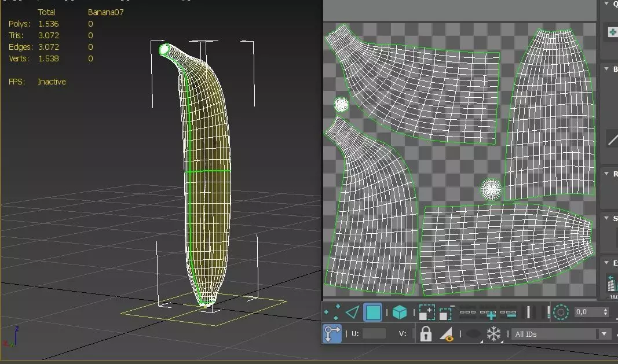Click dropdown arrow next to All IDs
Screen dimensions: 618x364
tap(604, 334)
